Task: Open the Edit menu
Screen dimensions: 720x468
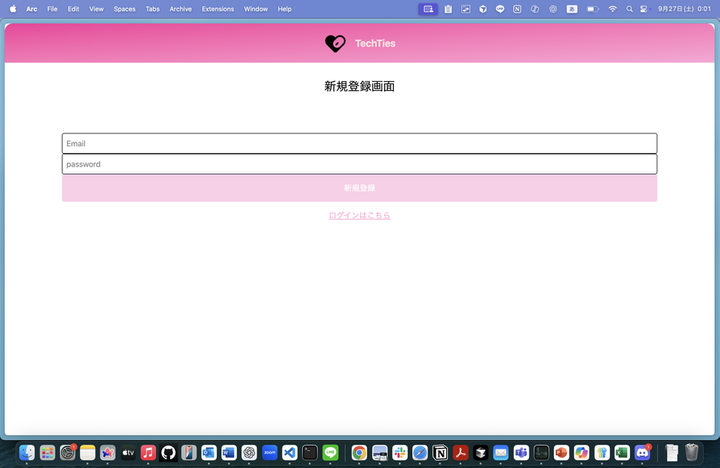Action: click(x=73, y=9)
